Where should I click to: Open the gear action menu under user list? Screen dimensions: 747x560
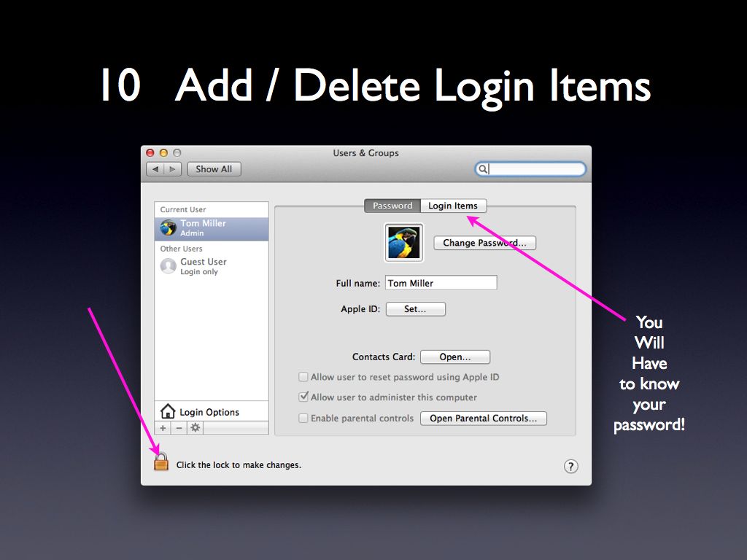[x=196, y=428]
